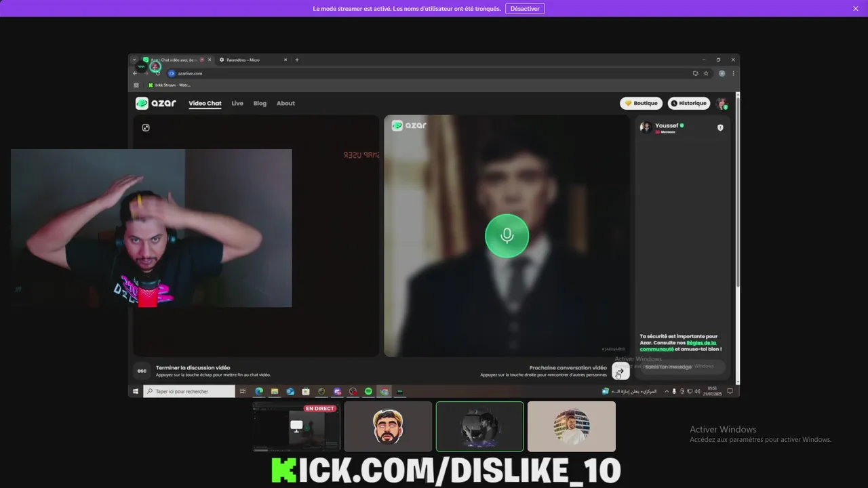Toggle the green microphone button
The height and width of the screenshot is (488, 868).
click(507, 236)
